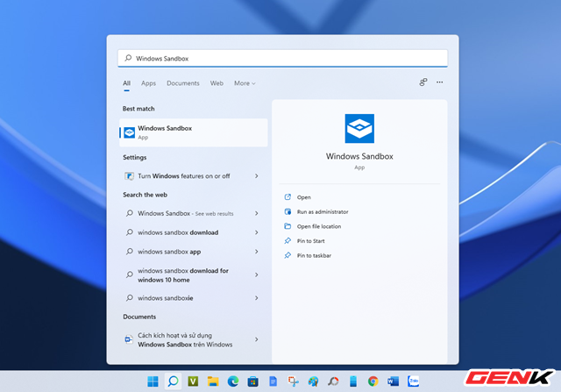Expand arrow beside windows 10 home suggestion
This screenshot has width=561, height=392.
pyautogui.click(x=257, y=275)
